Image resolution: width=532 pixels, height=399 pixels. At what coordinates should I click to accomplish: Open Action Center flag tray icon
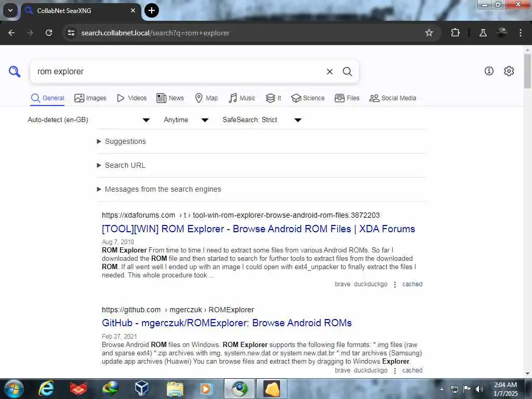[x=467, y=389]
